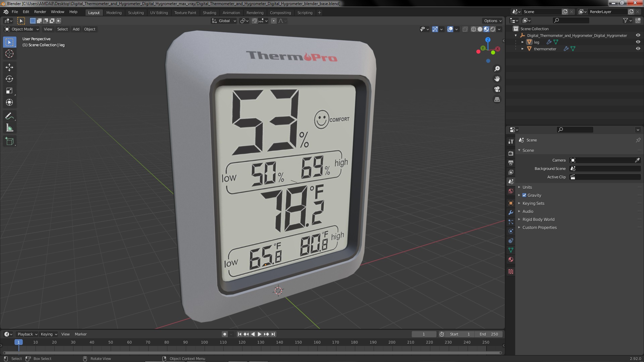Click the timeline frame 1 marker
This screenshot has width=644, height=362.
(x=18, y=342)
